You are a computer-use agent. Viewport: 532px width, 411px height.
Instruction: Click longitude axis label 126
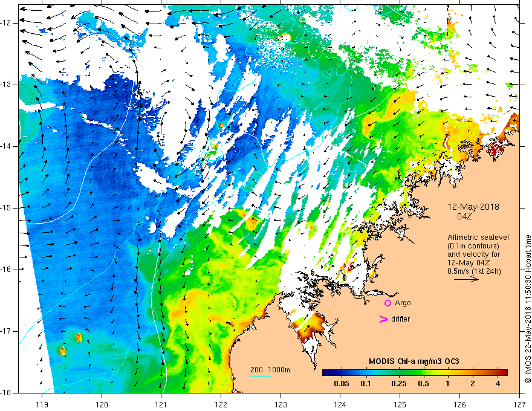point(459,404)
